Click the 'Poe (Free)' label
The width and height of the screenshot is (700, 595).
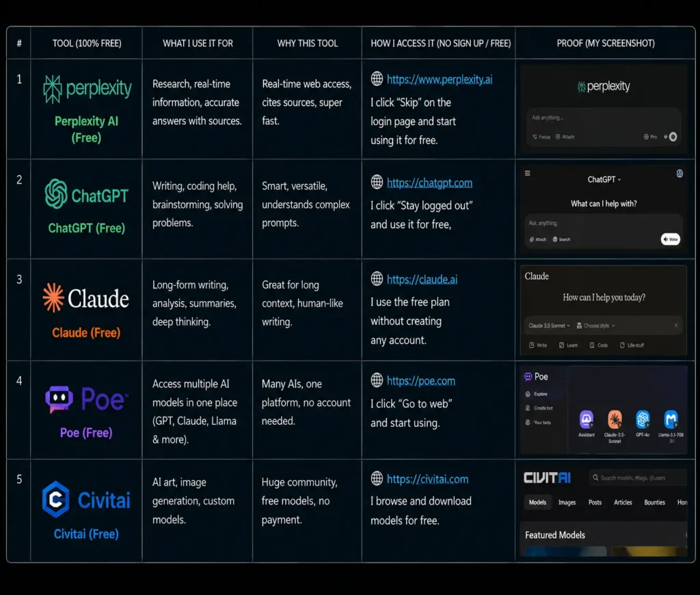point(86,432)
